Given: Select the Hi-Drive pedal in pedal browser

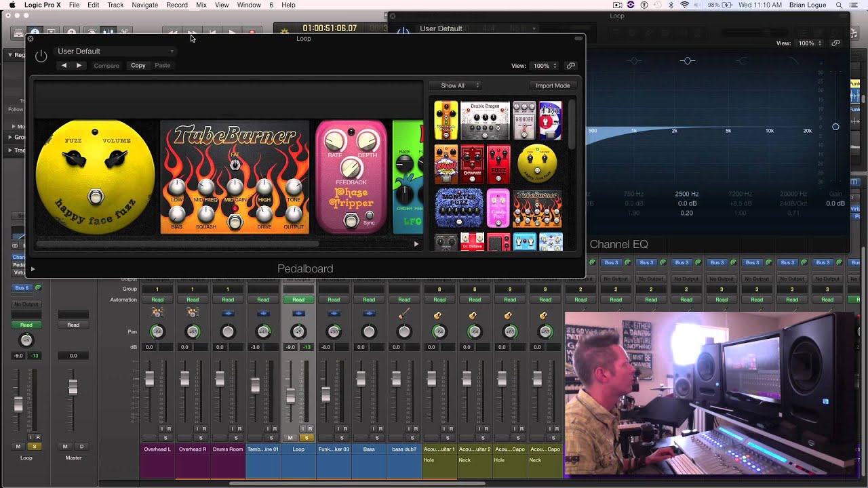Looking at the screenshot, I should (550, 121).
